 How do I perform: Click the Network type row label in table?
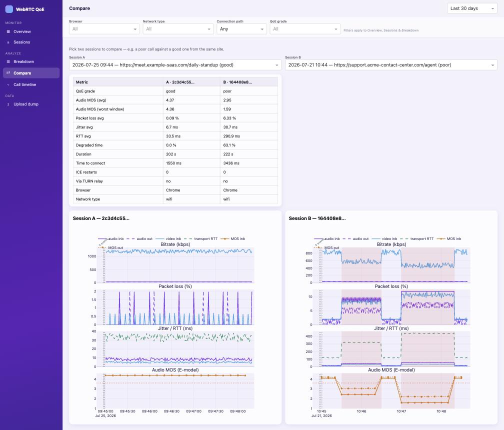click(88, 199)
